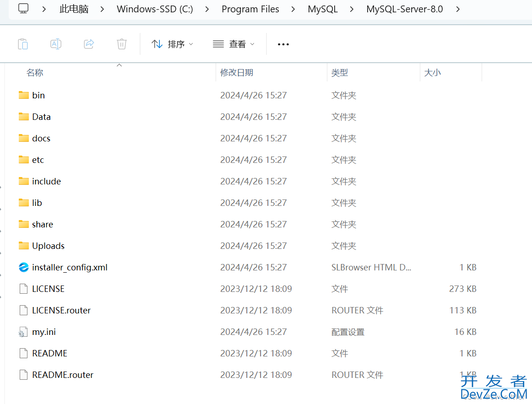532x404 pixels.
Task: Navigate to MySQL breadcrumb
Action: click(x=323, y=9)
